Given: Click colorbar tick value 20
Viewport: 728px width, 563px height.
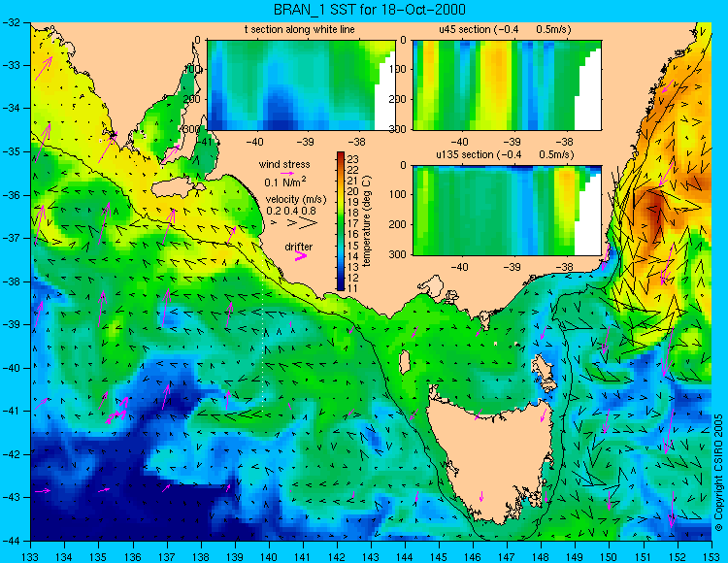Looking at the screenshot, I should coord(353,191).
